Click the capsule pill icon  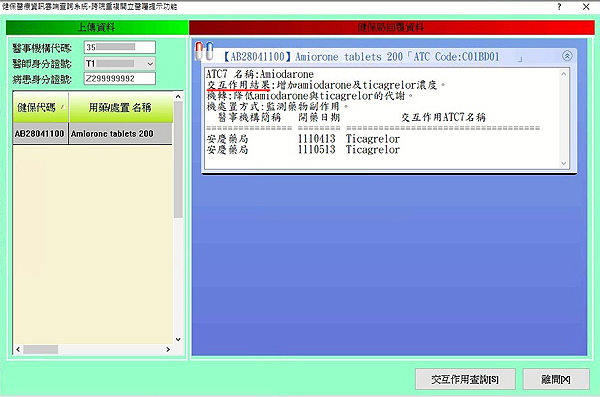[x=204, y=51]
